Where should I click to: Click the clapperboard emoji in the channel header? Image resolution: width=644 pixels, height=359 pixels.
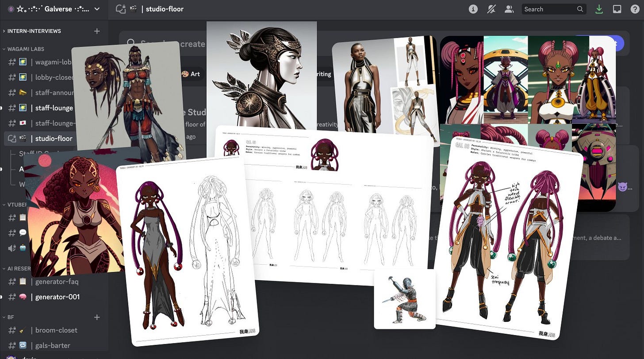(133, 9)
